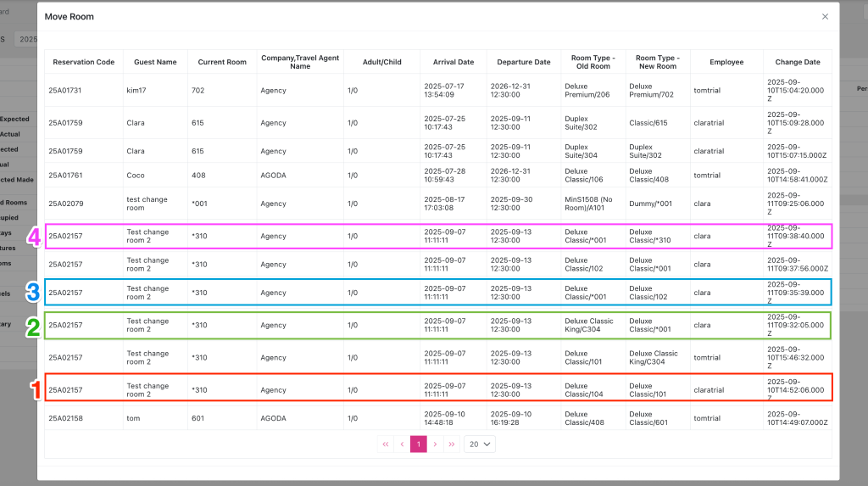Viewport: 868px width, 486px height.
Task: Click reservation 25A02158 for guest tom
Action: 65,418
